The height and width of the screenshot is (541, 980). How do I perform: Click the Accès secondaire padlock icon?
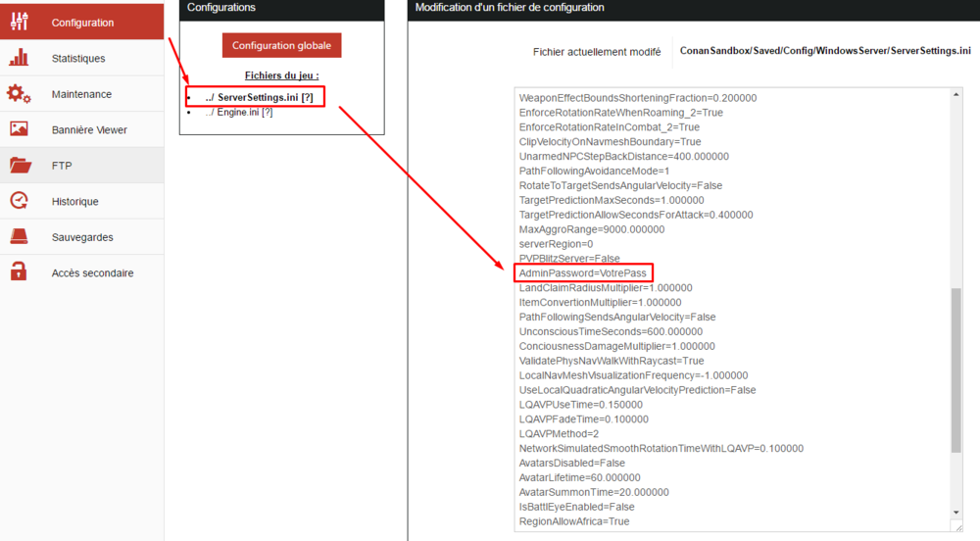tap(20, 272)
